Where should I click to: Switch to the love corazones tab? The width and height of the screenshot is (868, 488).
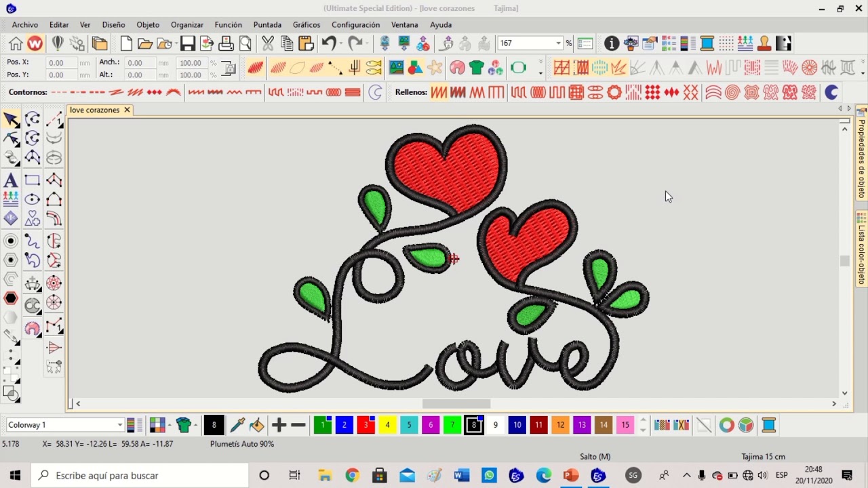pos(94,110)
